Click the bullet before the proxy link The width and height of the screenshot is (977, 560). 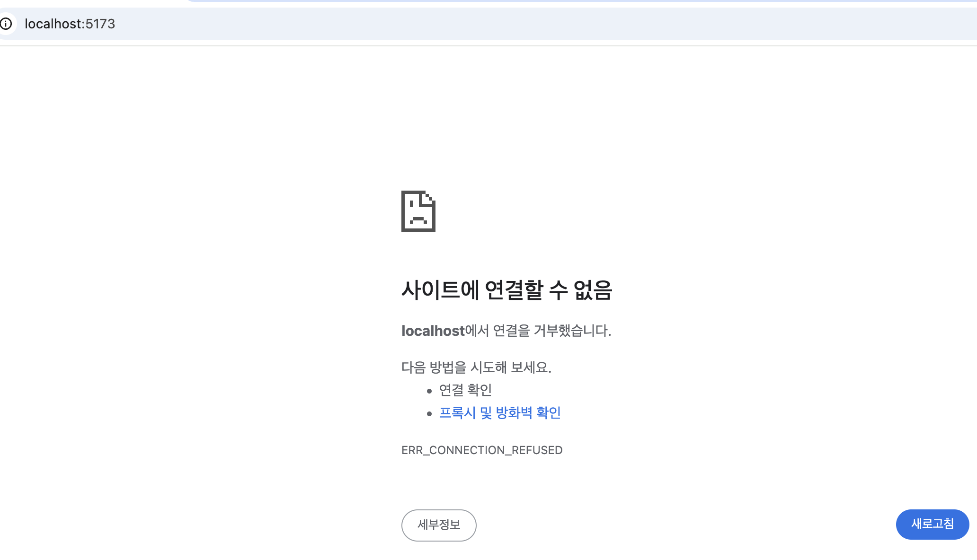(429, 414)
